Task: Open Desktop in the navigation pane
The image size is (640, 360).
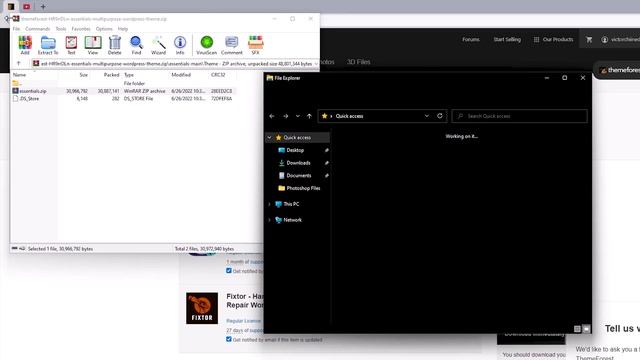Action: click(295, 150)
